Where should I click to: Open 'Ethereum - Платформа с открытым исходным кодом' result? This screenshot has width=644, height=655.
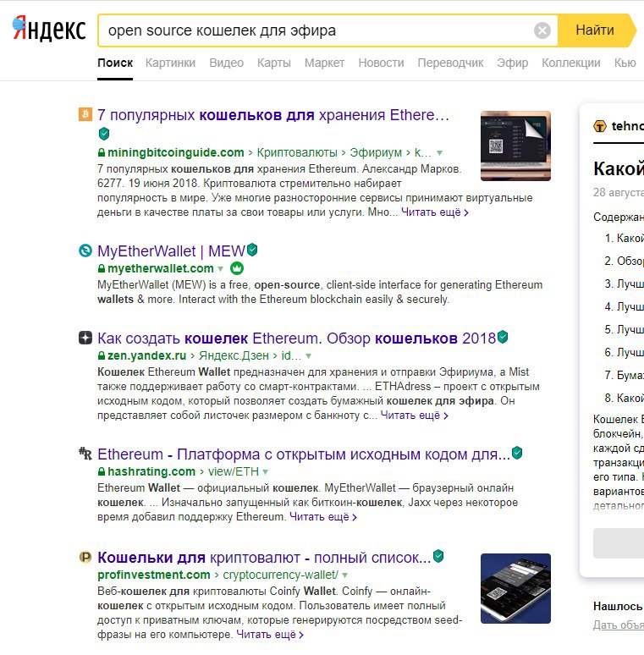[304, 454]
